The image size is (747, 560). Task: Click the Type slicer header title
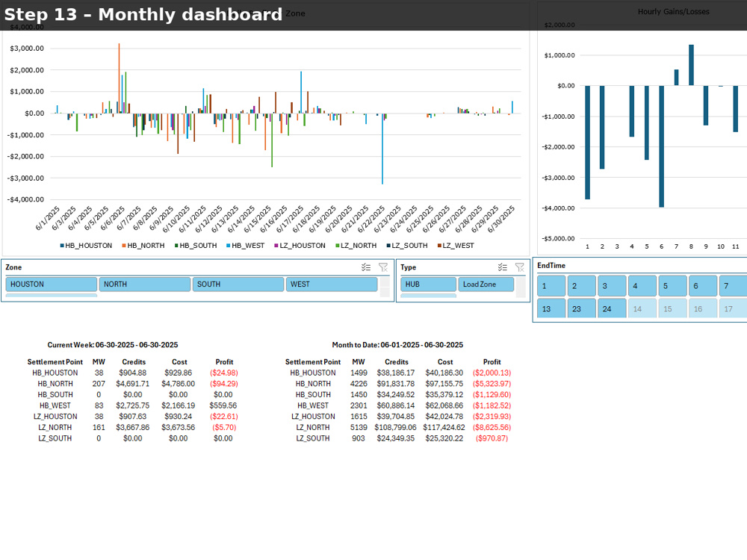[x=409, y=267]
